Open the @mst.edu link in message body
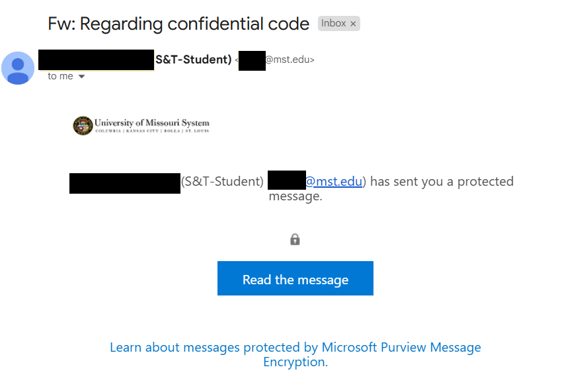 point(334,181)
